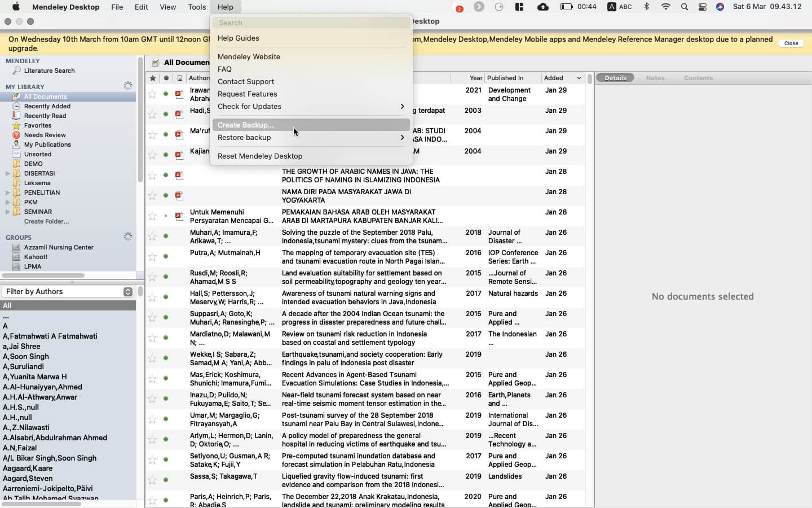Open PDF of Growth of Arabic Names row

(x=179, y=175)
